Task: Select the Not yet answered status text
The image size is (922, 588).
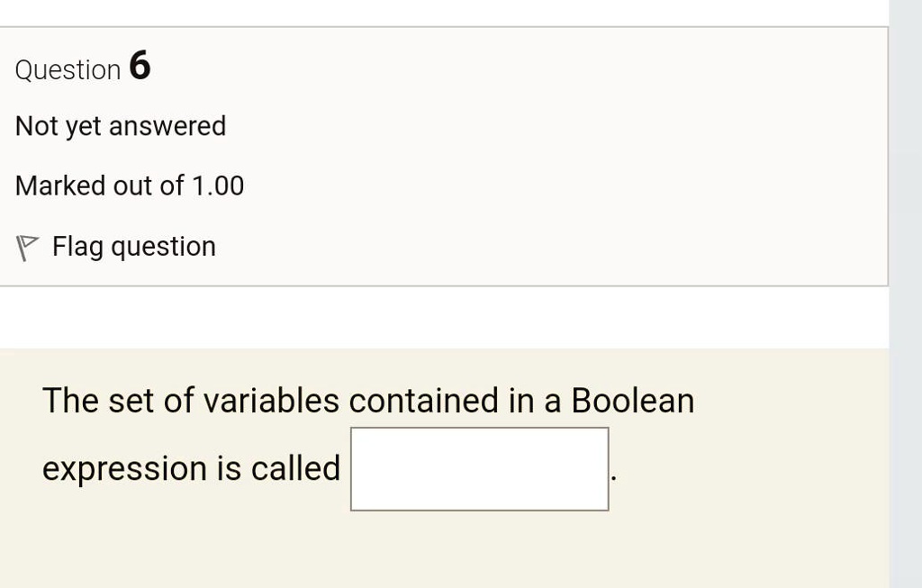Action: 121,126
